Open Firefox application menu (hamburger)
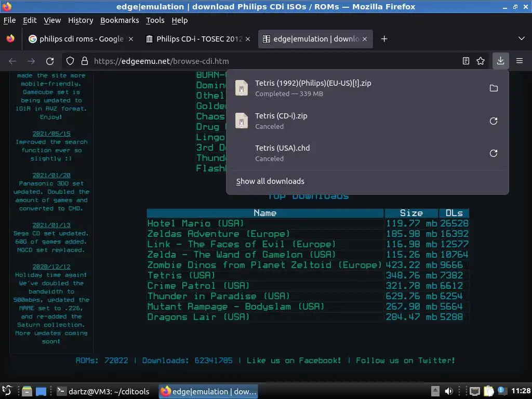This screenshot has width=532, height=399. (520, 61)
